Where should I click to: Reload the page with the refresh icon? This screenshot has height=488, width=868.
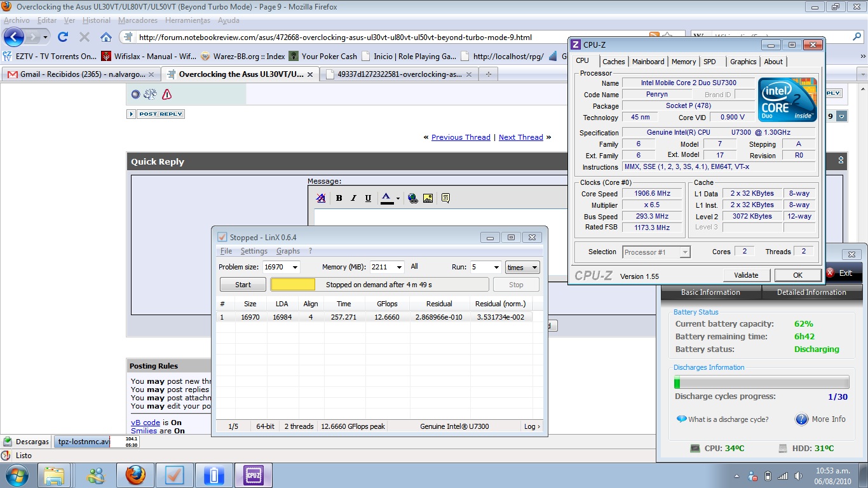click(63, 37)
